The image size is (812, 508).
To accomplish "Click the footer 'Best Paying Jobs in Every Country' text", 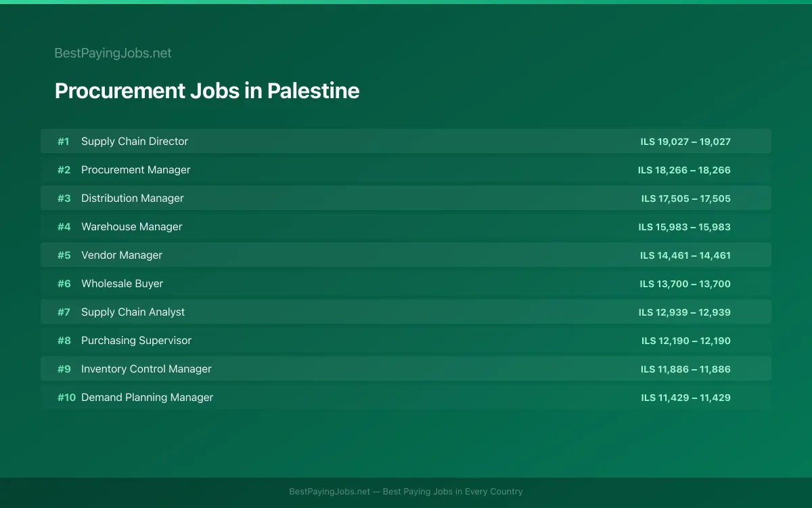I will pos(453,492).
